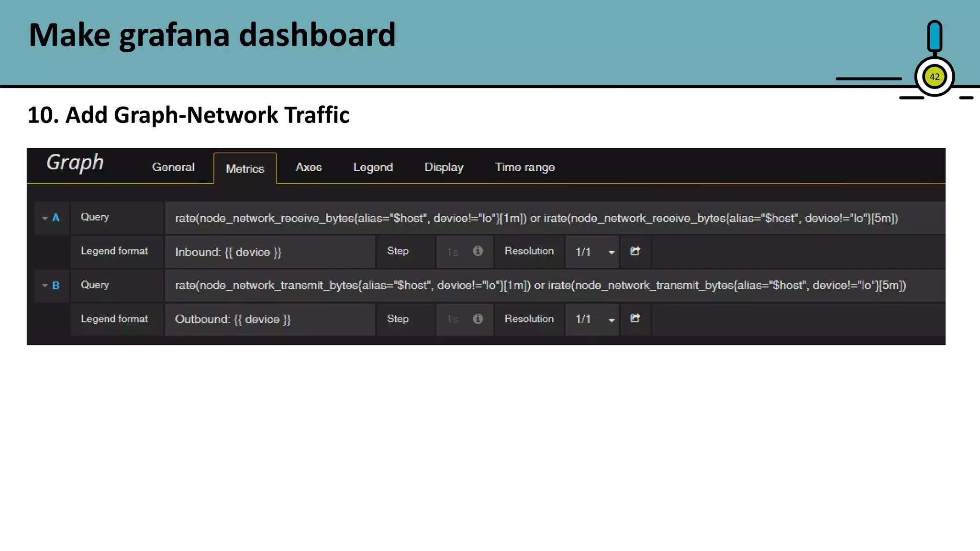Click the receive_bytes query field in row A
980x551 pixels.
click(x=536, y=219)
